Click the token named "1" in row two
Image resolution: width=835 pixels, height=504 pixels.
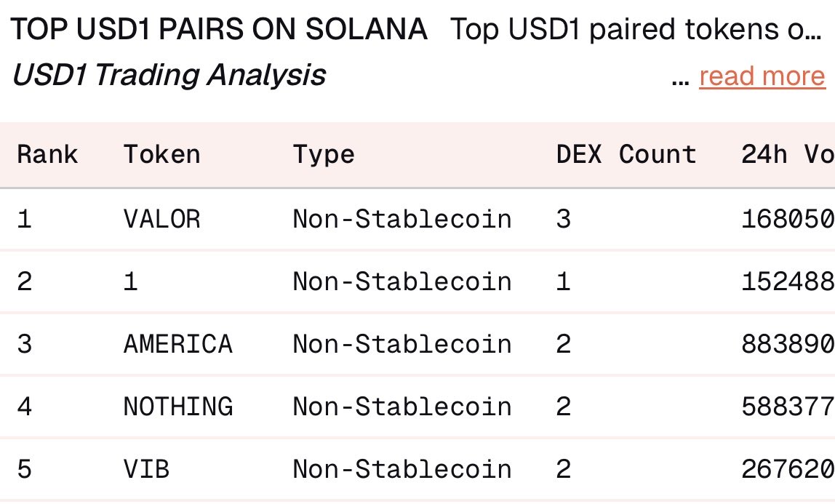pos(130,281)
